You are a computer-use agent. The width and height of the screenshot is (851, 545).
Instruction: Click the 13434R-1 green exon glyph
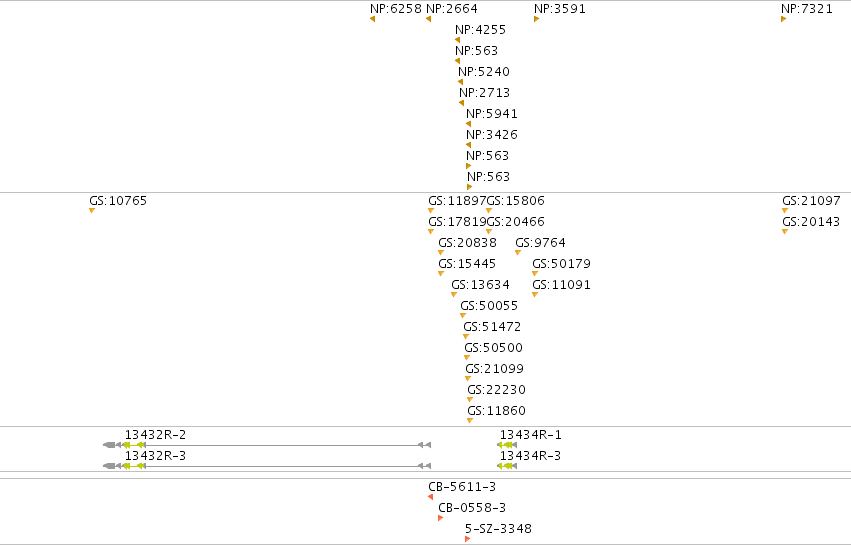506,445
